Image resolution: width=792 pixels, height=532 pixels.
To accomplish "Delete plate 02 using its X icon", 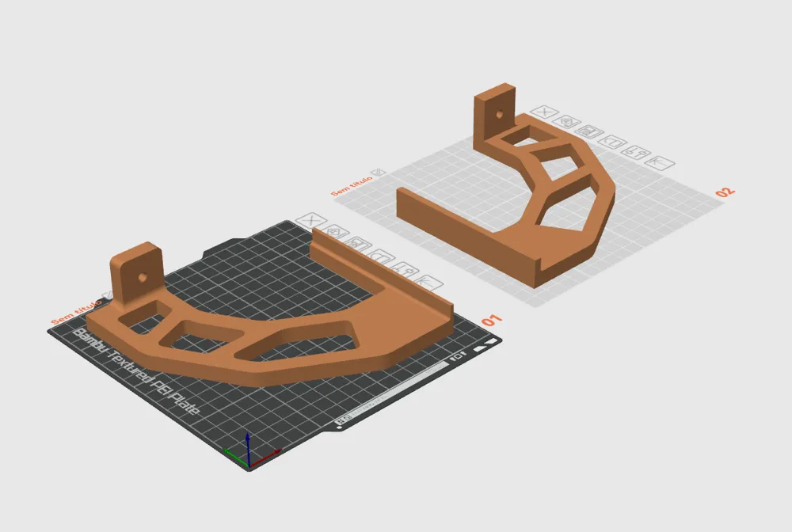I will click(x=545, y=112).
